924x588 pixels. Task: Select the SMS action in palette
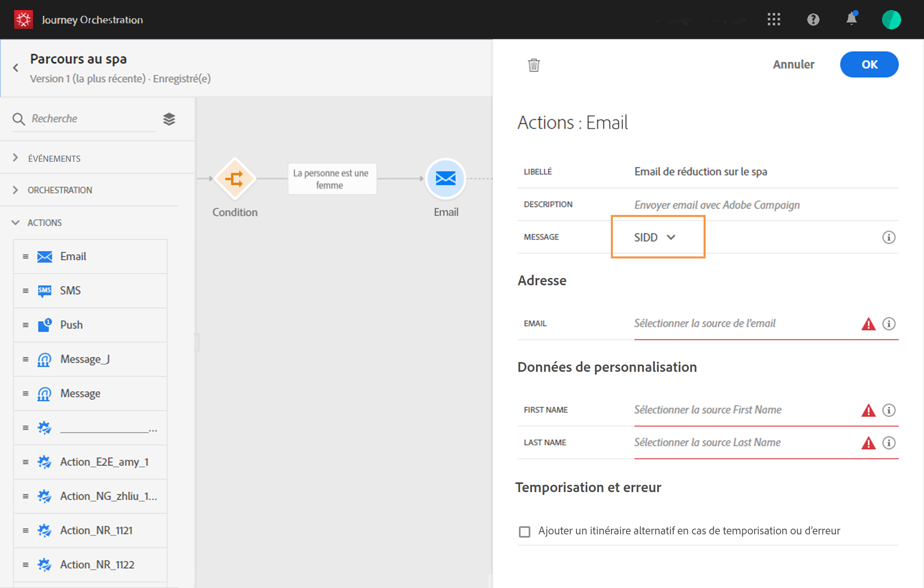70,291
